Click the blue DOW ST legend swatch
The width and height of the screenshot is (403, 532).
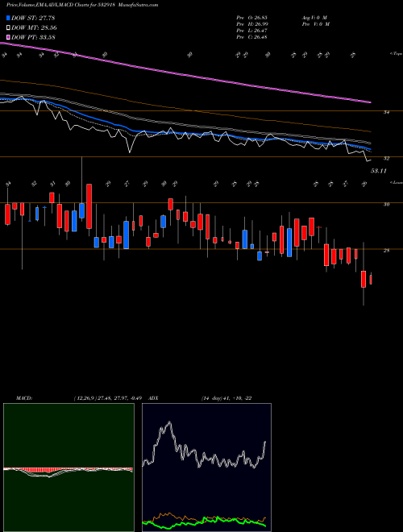pos(9,18)
